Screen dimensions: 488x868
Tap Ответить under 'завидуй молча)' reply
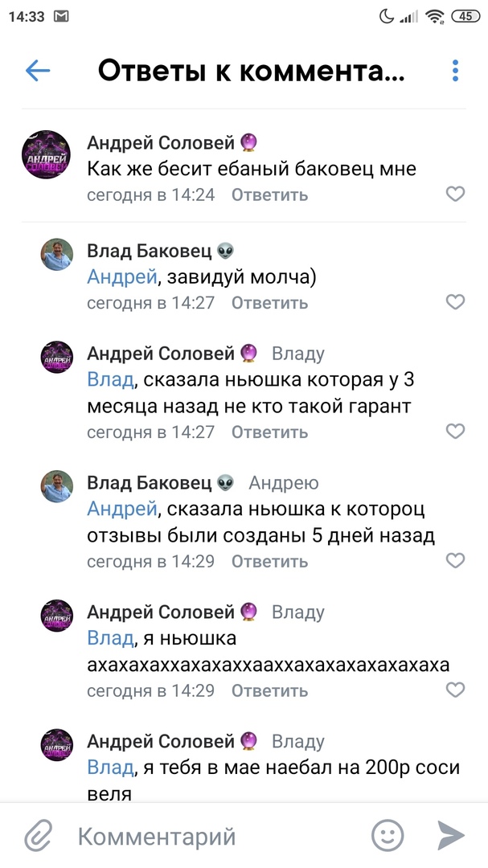coord(269,303)
